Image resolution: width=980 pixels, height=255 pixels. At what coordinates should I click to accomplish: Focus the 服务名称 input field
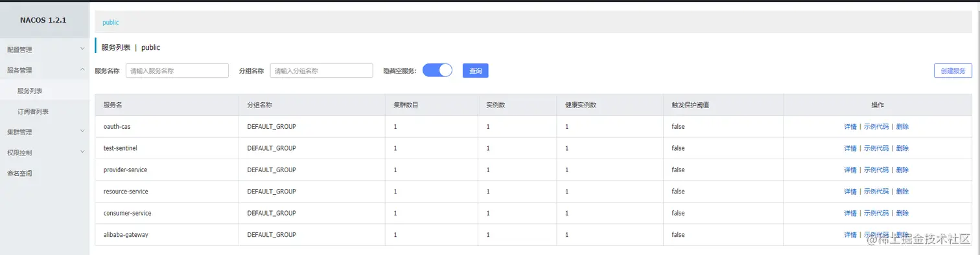coord(177,71)
